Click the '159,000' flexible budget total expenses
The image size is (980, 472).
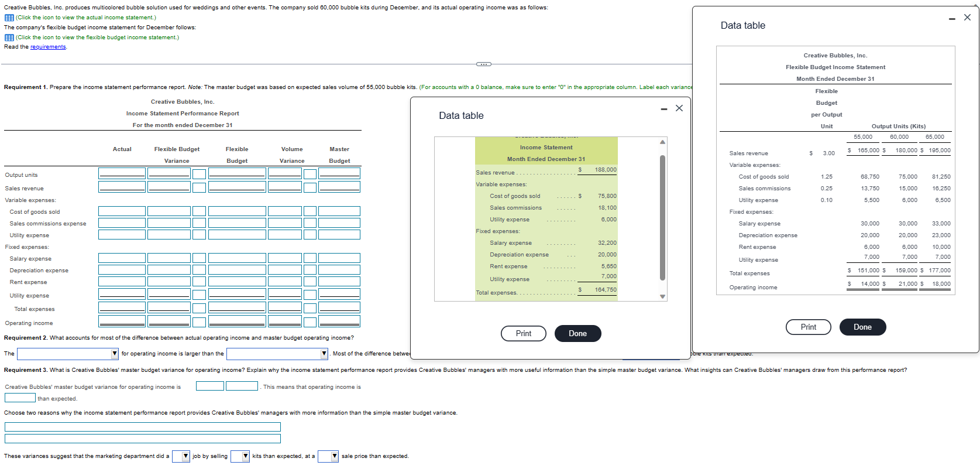click(906, 271)
